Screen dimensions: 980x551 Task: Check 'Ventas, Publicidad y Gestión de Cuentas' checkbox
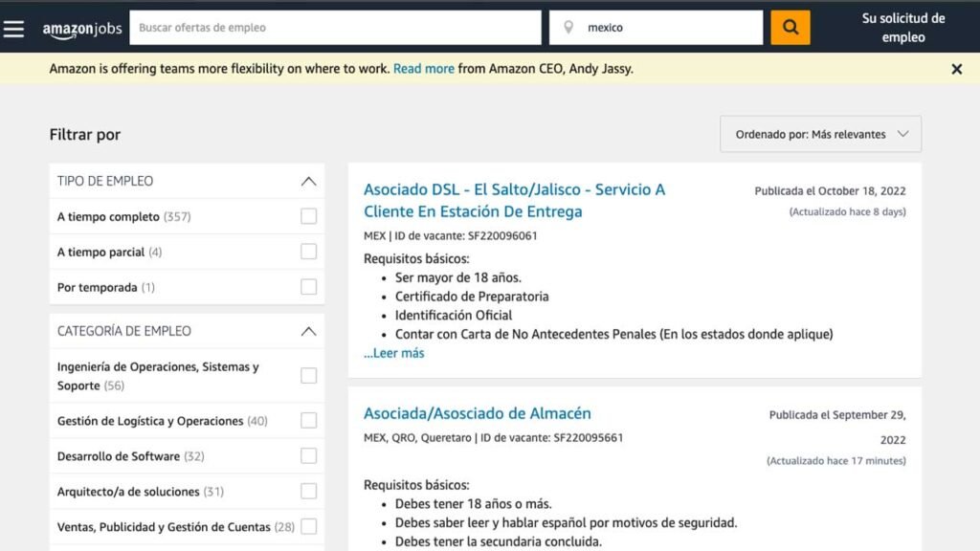[309, 527]
